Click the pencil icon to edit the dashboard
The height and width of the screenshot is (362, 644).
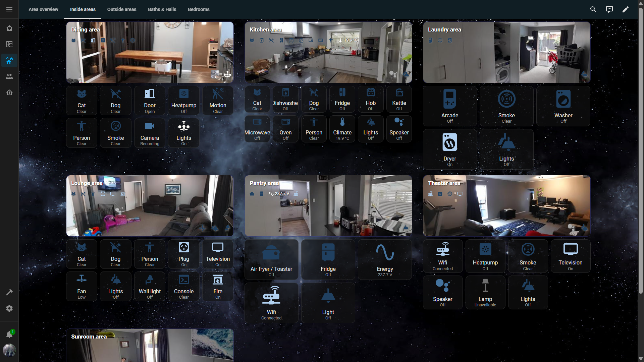click(x=626, y=9)
